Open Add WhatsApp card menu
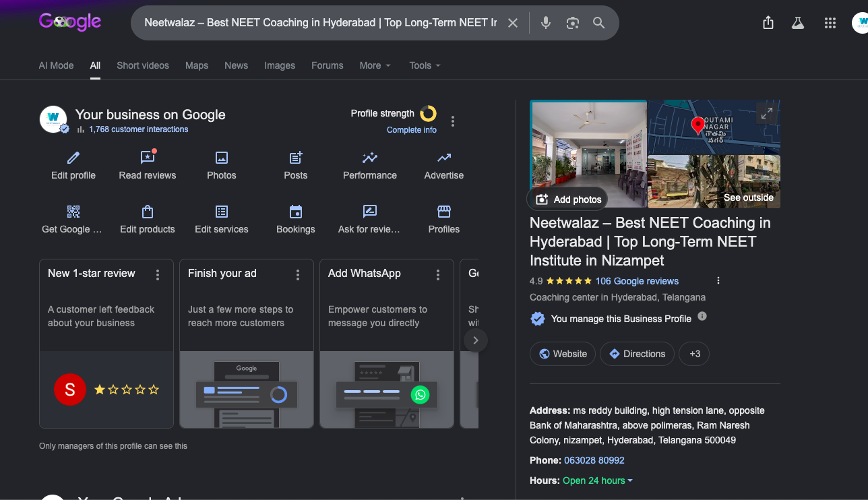The image size is (868, 500). [x=438, y=275]
